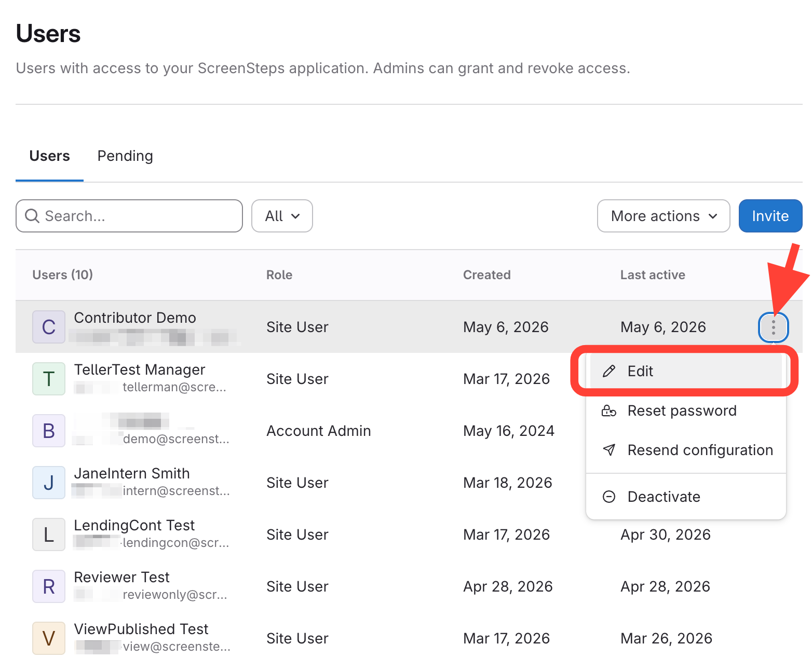
Task: Click the paper plane icon for Resend configuration
Action: 609,450
